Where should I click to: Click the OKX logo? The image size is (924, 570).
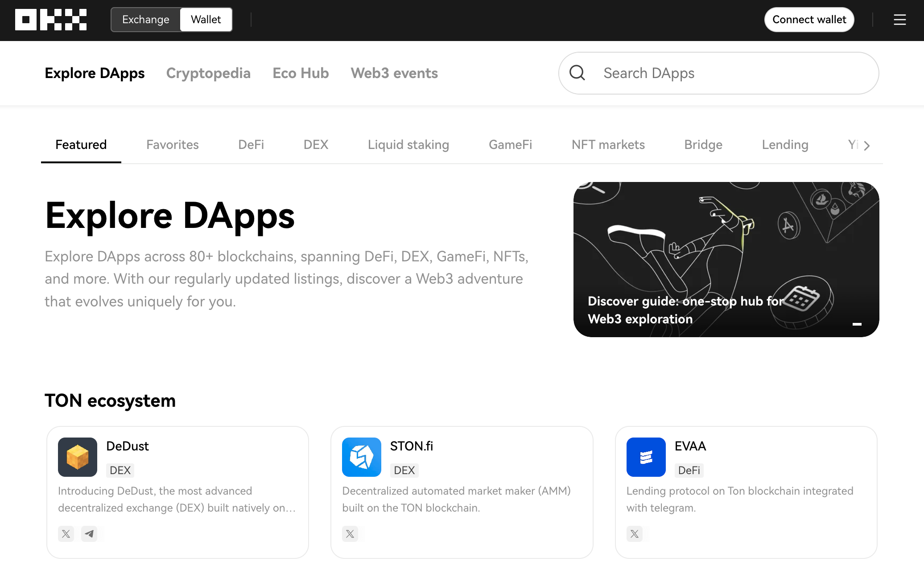(x=51, y=20)
